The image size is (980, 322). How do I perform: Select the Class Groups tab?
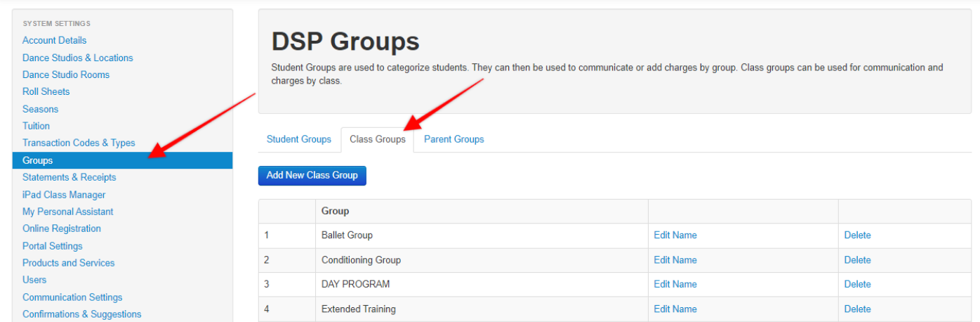378,139
